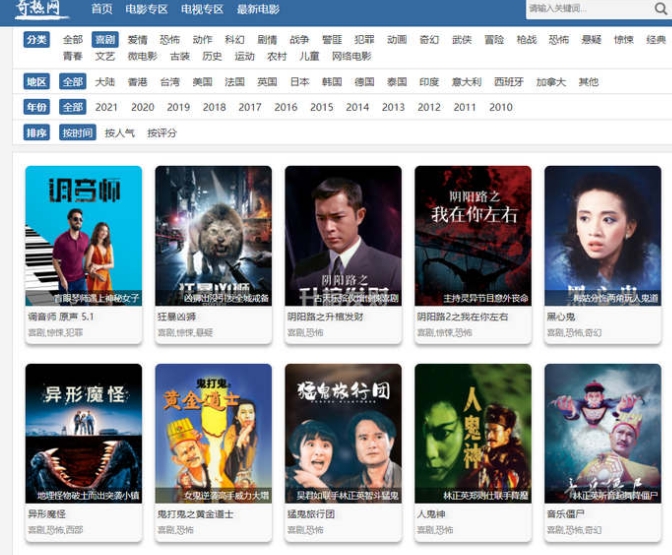This screenshot has height=555, width=672.
Task: Sort results 按人气
Action: (x=120, y=133)
